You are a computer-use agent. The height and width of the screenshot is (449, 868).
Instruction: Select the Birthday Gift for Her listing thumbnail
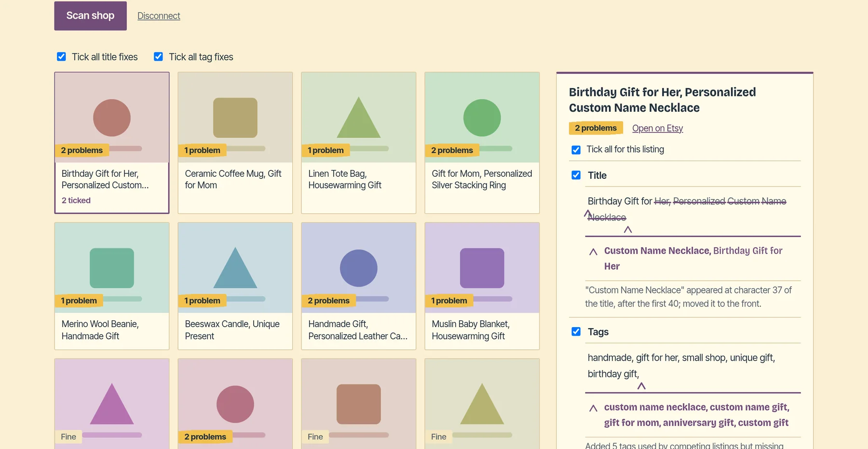click(x=112, y=118)
